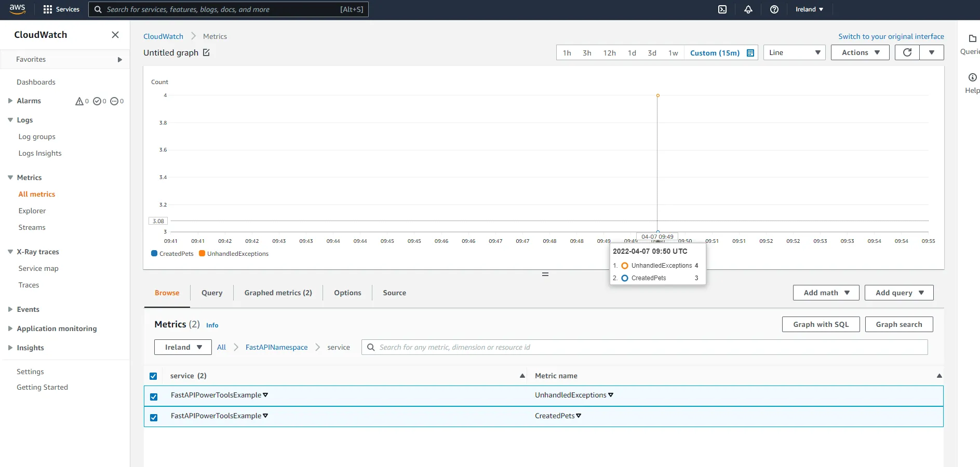Image resolution: width=980 pixels, height=467 pixels.
Task: Refresh the metrics graph
Action: click(907, 52)
